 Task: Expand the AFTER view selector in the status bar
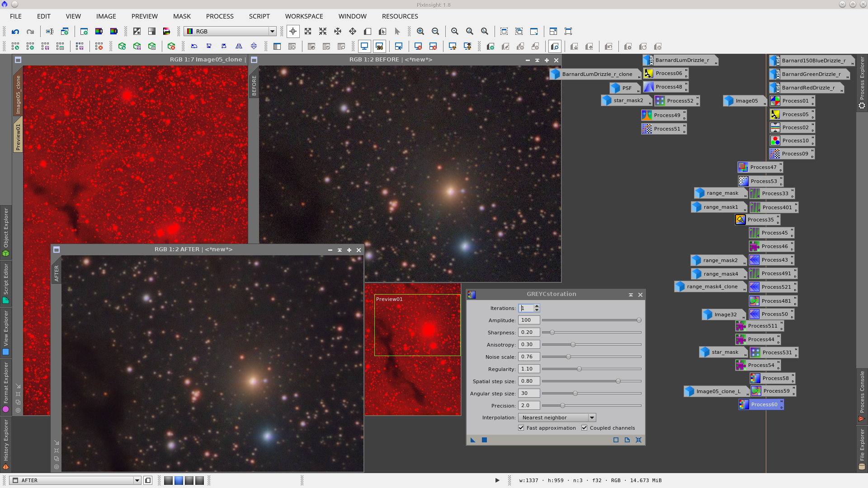pos(137,480)
